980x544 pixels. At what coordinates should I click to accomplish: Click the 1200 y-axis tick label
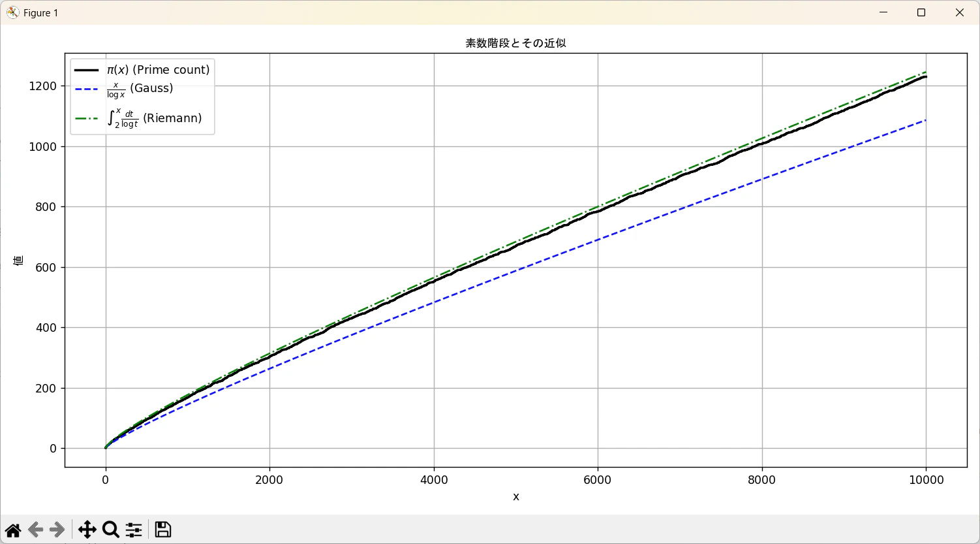click(42, 86)
